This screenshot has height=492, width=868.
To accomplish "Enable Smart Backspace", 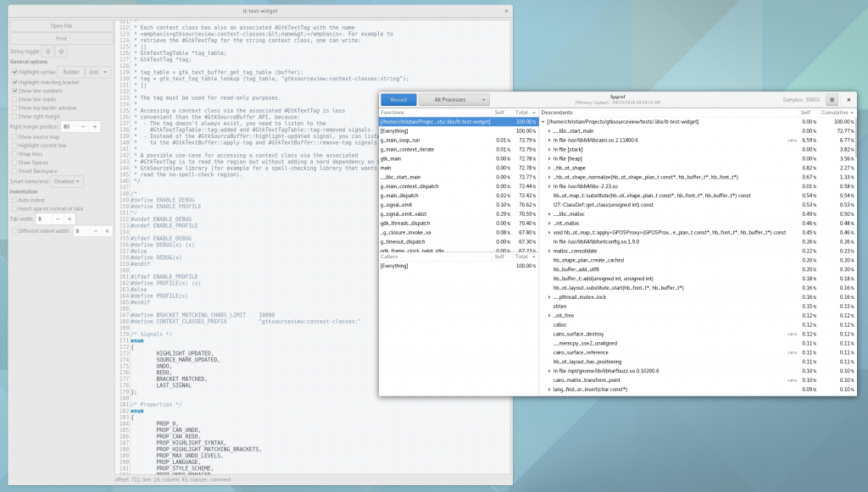I will tap(14, 171).
